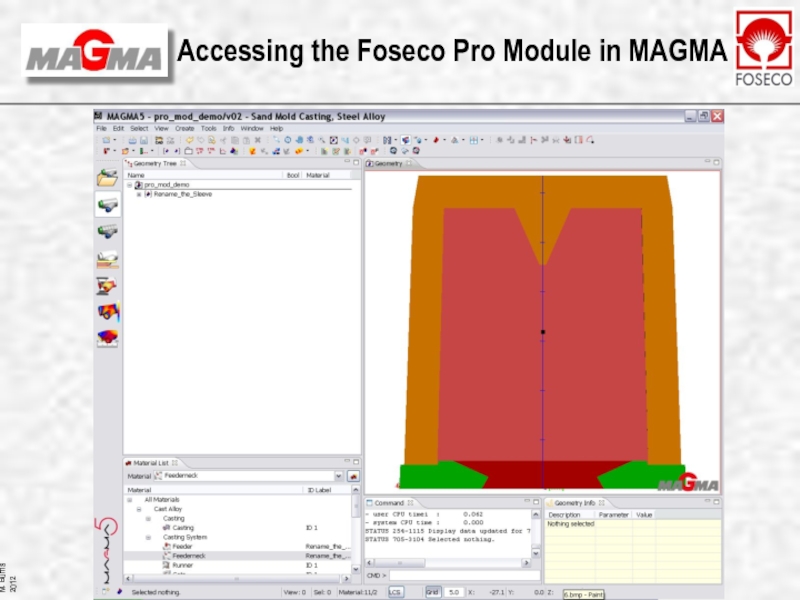Maximize the Geometry view panel
The image size is (800, 600).
click(x=716, y=162)
